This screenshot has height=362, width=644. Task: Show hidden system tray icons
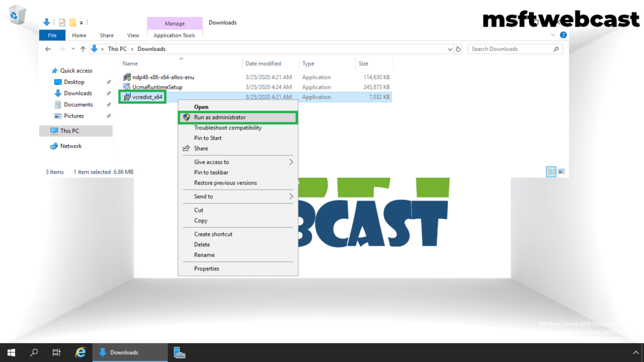tap(635, 353)
